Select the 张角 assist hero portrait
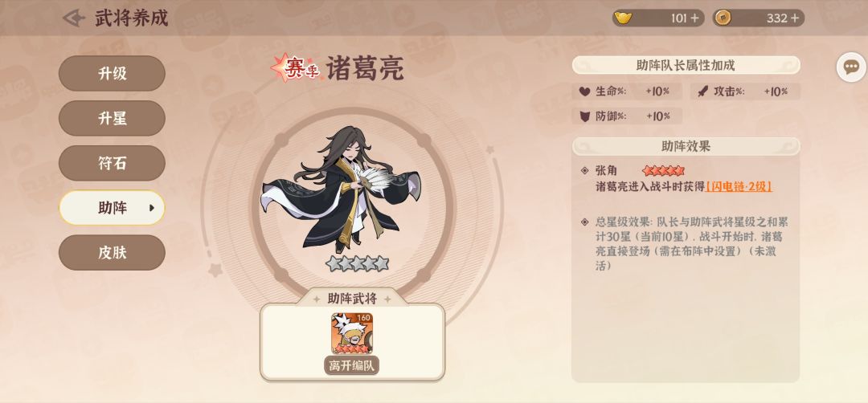Viewport: 868px width, 403px height. click(352, 333)
